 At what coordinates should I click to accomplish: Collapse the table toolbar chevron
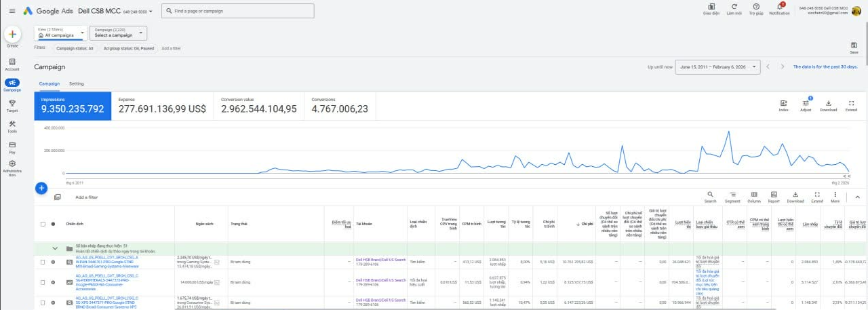point(856,197)
